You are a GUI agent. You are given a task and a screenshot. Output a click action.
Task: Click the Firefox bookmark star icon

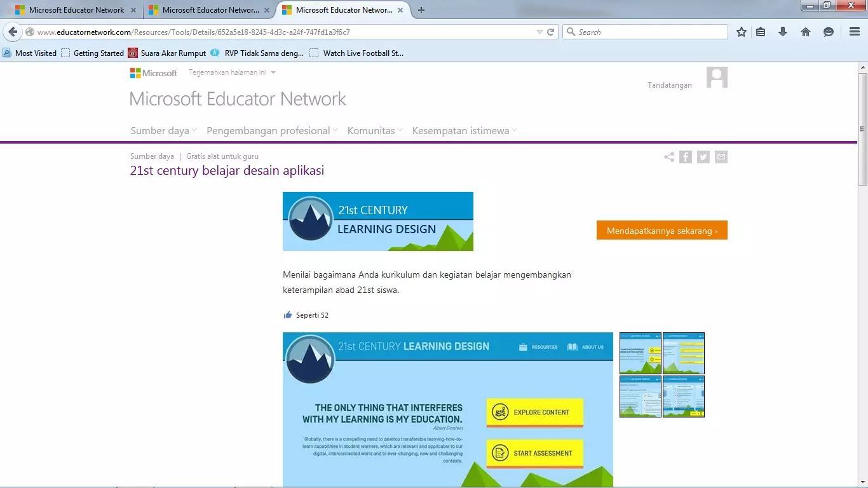741,32
